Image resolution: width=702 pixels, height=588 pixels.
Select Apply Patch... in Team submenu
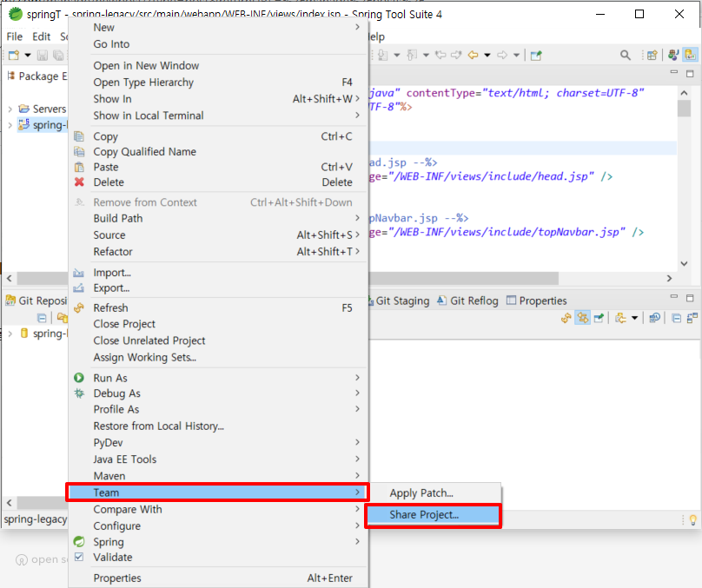click(434, 493)
